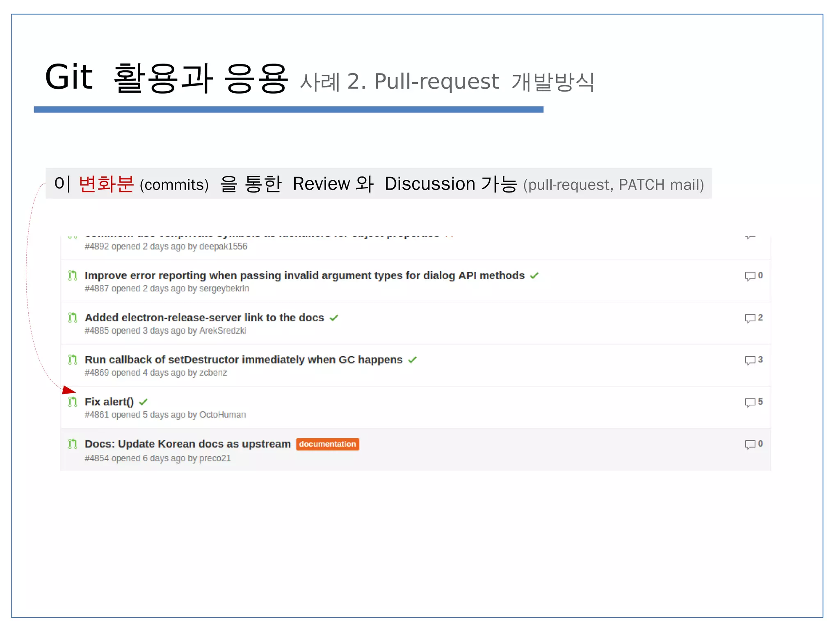The image size is (840, 630).
Task: Click the subtitle '사례 2. Pull-request 개발방식'
Action: coord(447,81)
